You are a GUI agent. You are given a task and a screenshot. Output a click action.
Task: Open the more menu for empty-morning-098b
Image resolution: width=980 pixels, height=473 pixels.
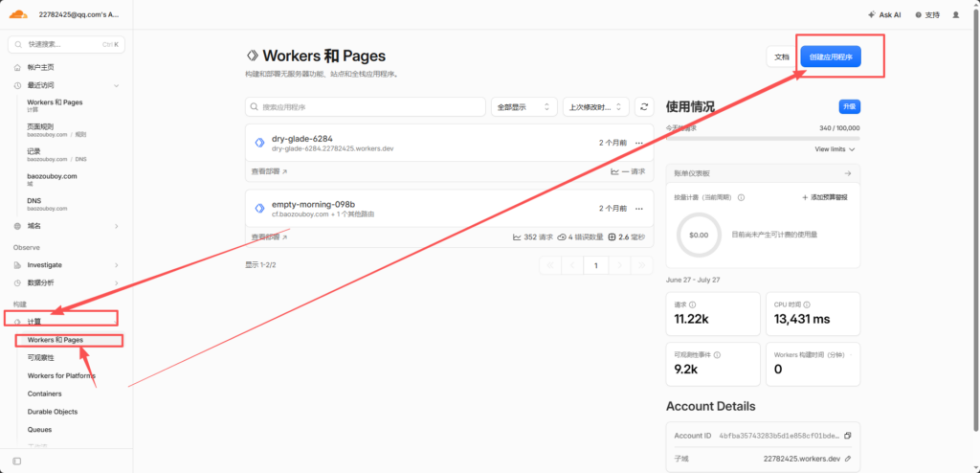tap(638, 209)
